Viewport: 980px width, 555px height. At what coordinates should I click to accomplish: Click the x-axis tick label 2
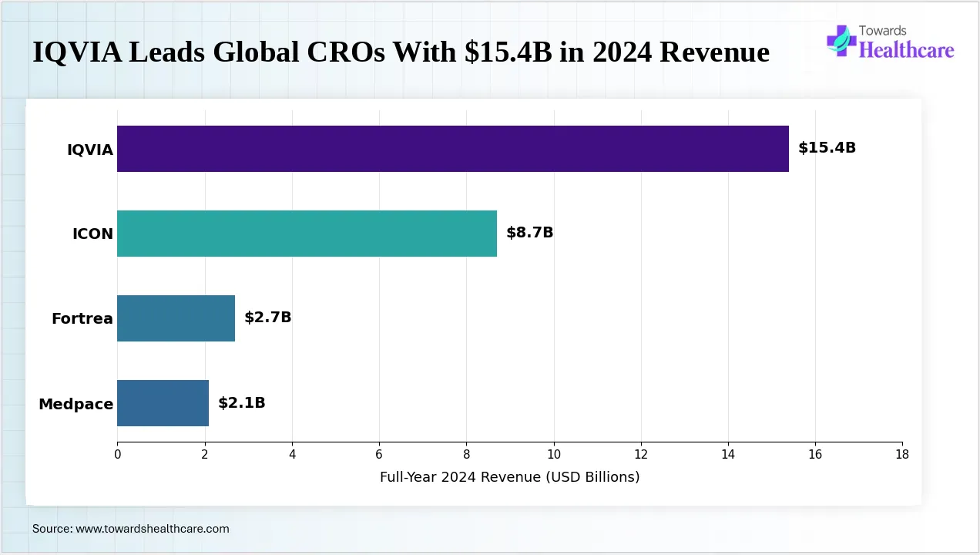coord(205,455)
